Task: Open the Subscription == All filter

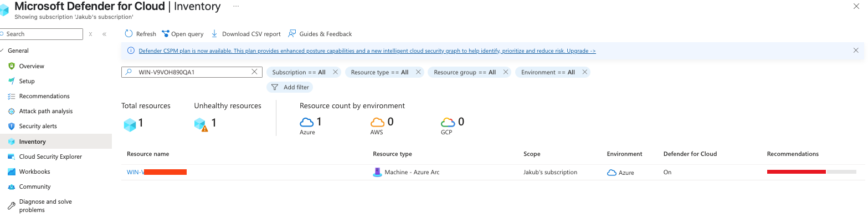Action: point(299,72)
